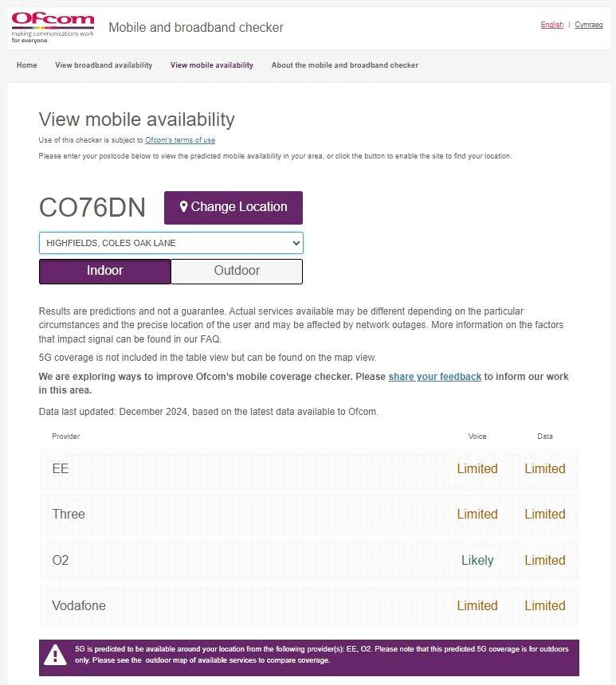Open About the mobile and broadband checker
The image size is (616, 685).
click(344, 65)
